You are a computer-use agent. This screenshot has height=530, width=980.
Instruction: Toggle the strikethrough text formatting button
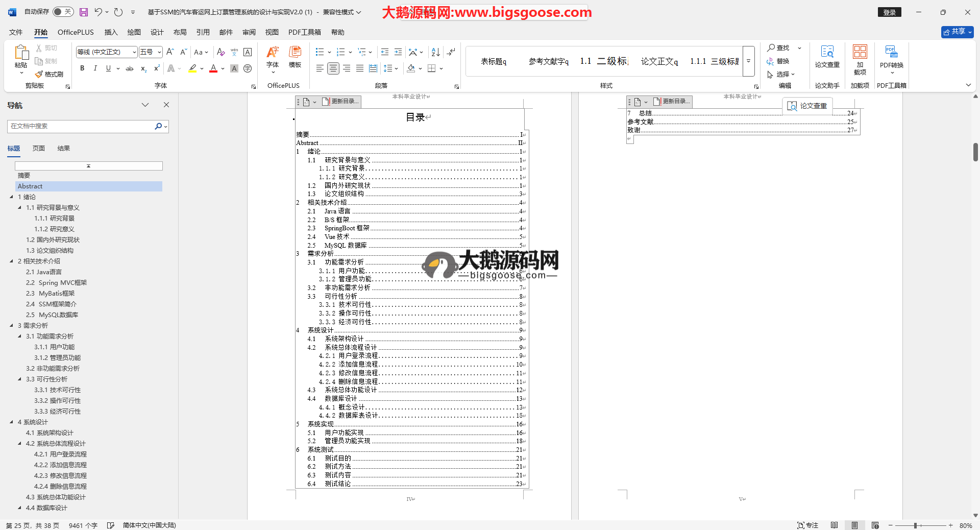[x=130, y=68]
